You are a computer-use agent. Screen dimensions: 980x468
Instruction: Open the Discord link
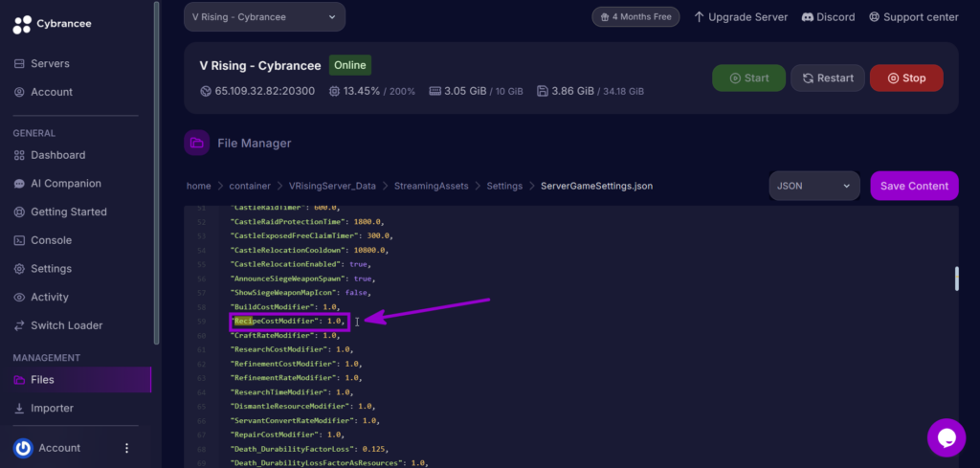click(828, 17)
